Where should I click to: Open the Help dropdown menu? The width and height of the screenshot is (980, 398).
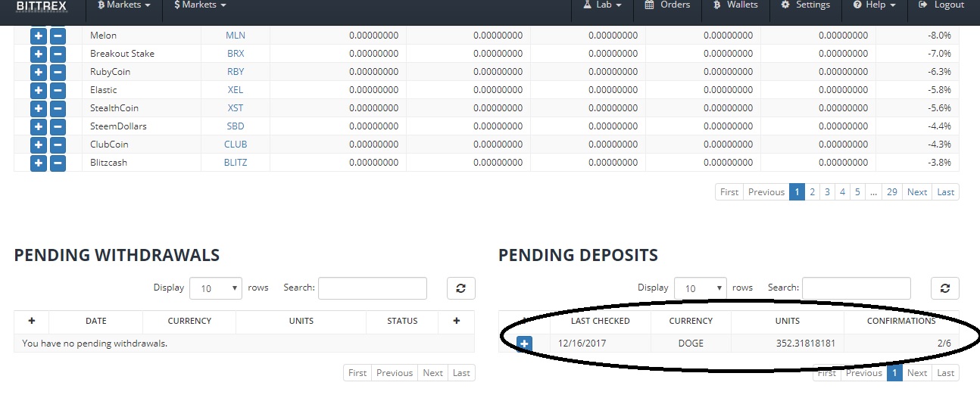click(873, 5)
